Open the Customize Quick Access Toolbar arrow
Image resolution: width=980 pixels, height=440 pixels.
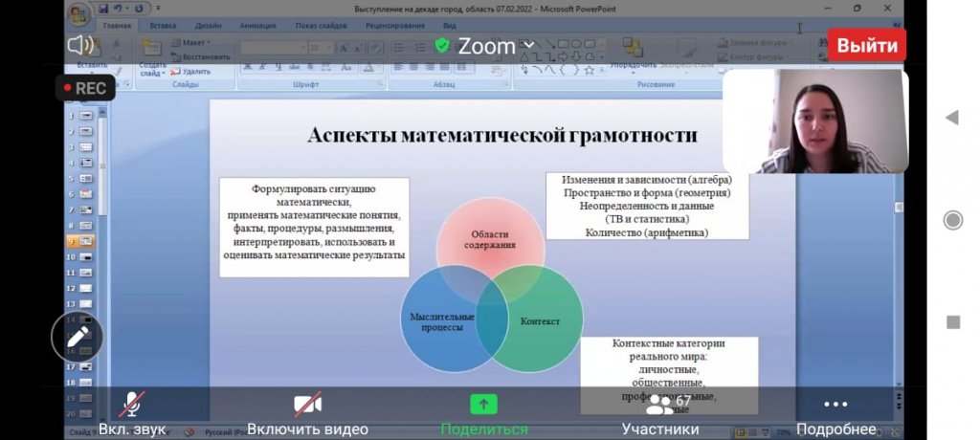pyautogui.click(x=157, y=9)
